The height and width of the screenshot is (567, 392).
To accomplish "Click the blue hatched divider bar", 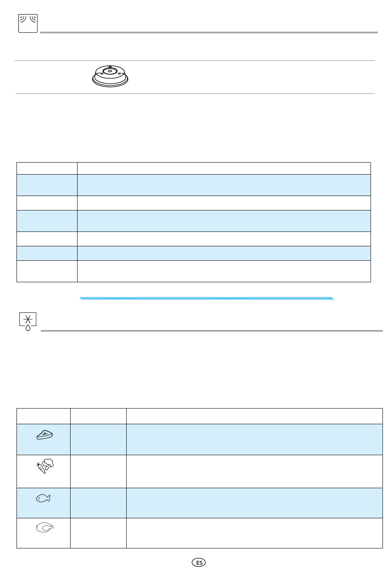I will point(206,298).
